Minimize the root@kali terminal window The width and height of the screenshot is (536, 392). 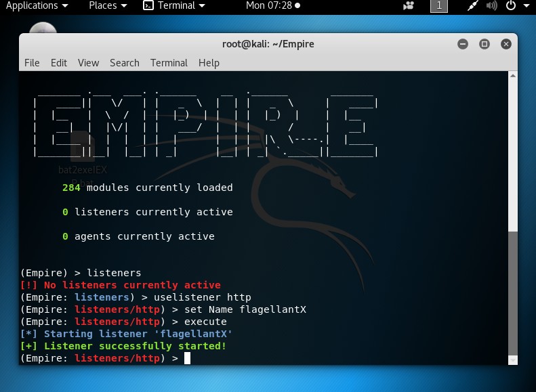tap(463, 44)
